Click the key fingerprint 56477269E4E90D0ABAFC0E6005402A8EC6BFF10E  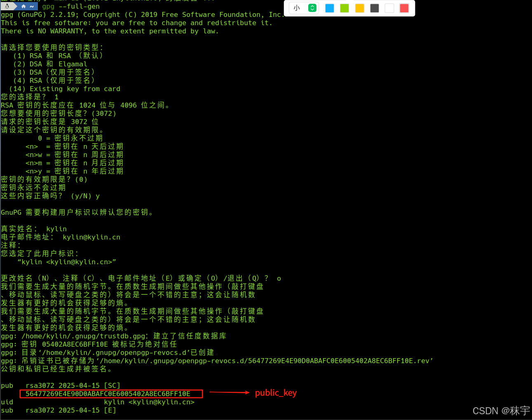[x=108, y=394]
